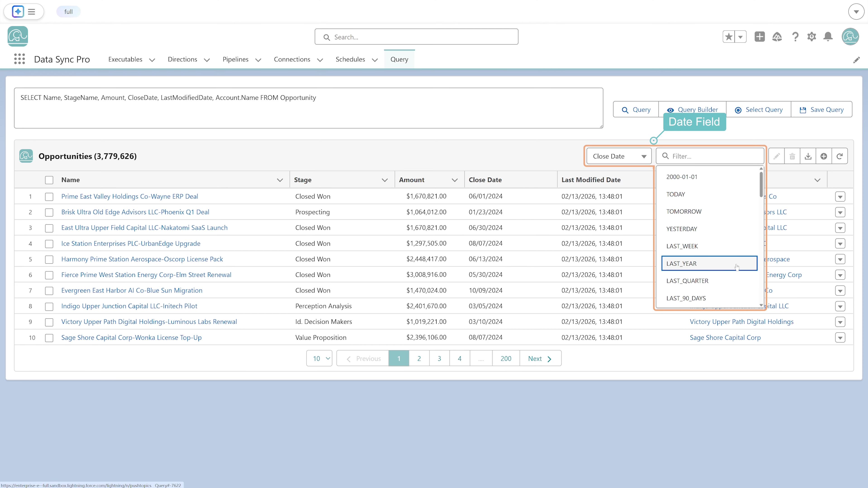Switch to the Query tab
The image size is (868, 488).
tap(399, 59)
